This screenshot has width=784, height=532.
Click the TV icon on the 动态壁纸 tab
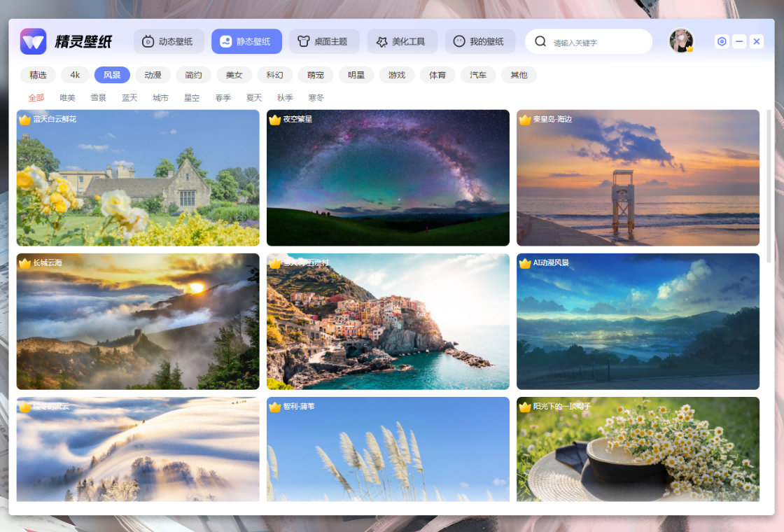tap(148, 41)
